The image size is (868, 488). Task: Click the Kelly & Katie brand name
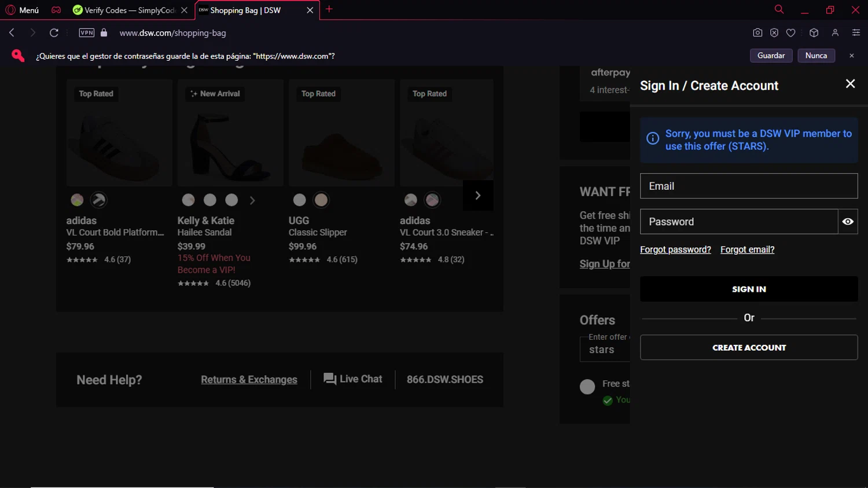pyautogui.click(x=206, y=221)
